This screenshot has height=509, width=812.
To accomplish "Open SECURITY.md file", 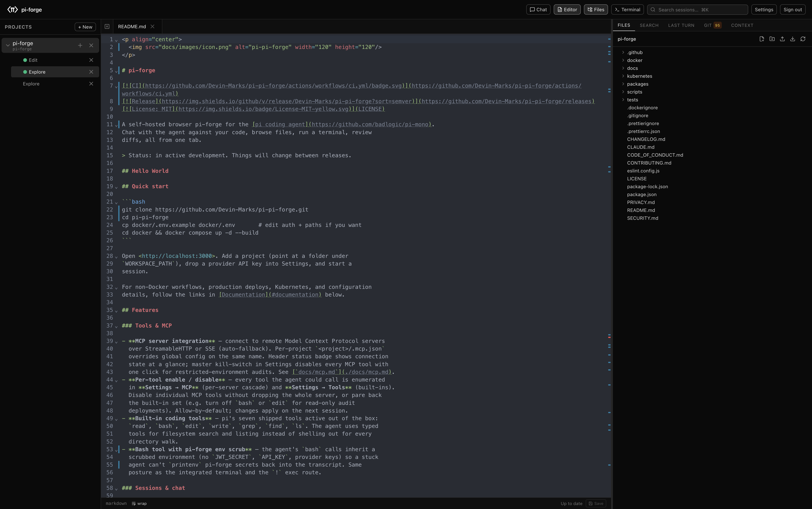I will point(643,218).
